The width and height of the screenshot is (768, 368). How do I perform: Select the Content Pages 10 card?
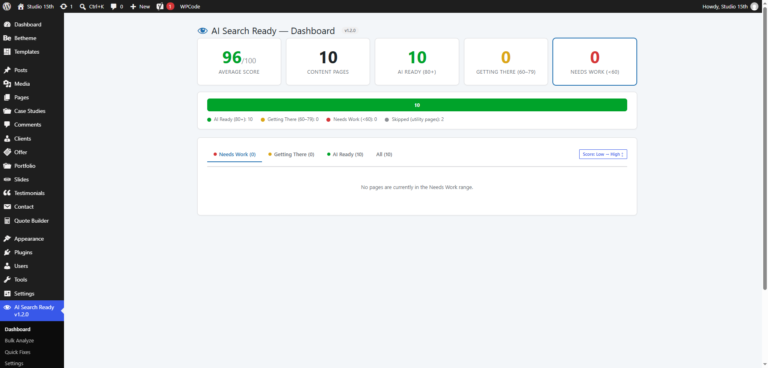coord(328,62)
